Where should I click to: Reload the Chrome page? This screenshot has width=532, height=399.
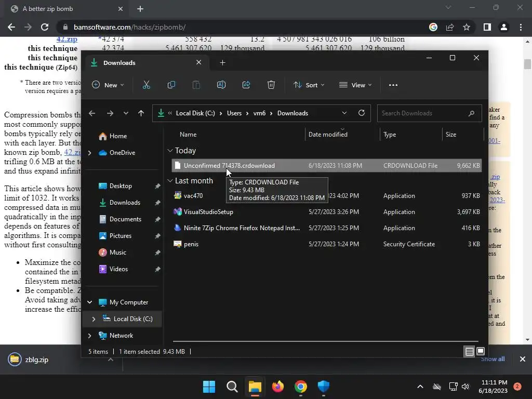coord(45,27)
